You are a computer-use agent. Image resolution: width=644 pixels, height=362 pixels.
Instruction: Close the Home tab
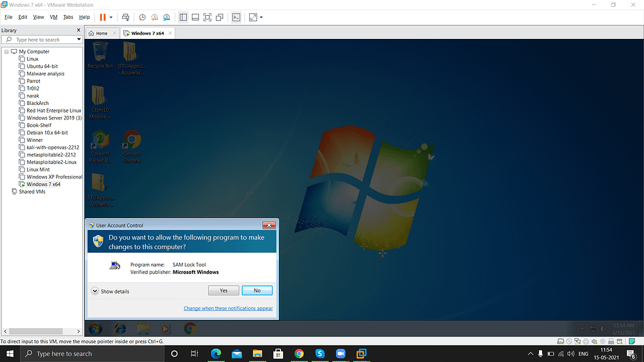tap(114, 33)
